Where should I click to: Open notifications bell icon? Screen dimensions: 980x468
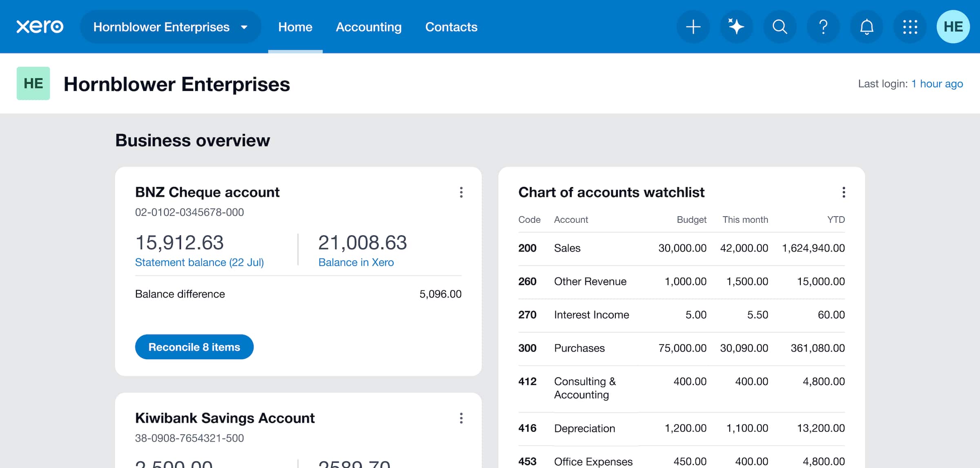click(866, 27)
